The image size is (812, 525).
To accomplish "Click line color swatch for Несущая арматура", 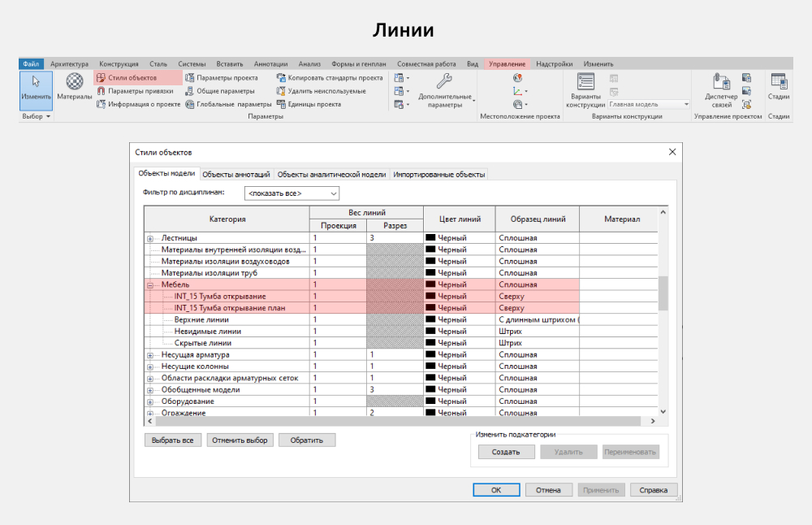I will pos(430,354).
